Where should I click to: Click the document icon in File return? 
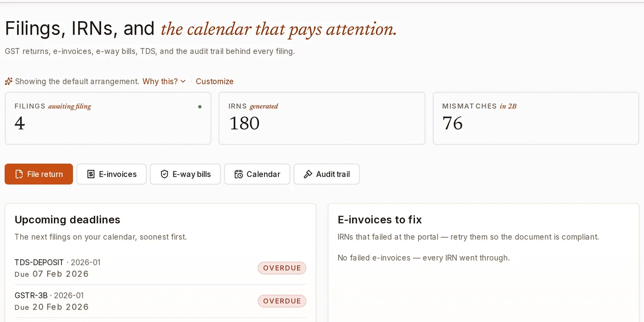pos(19,174)
